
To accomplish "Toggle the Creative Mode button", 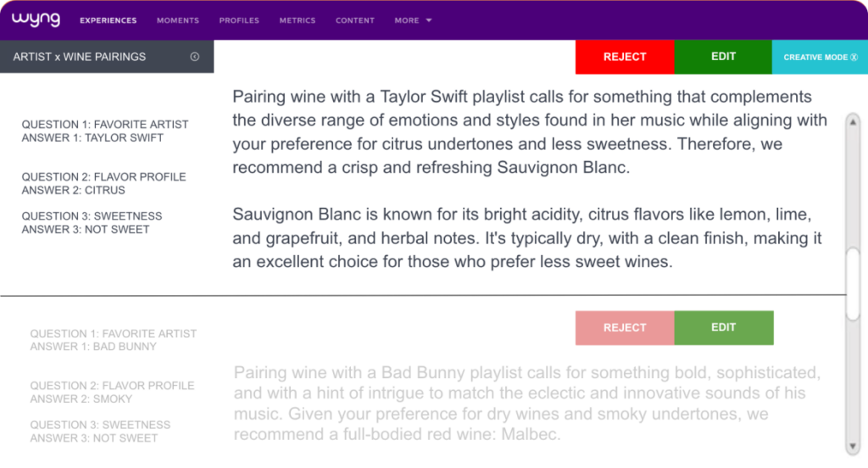I will (x=820, y=57).
